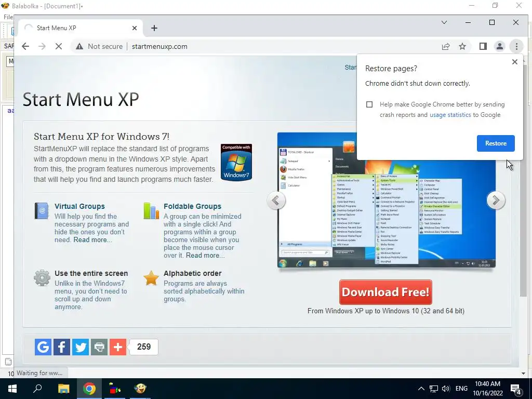Follow Read more under Virtual Groups
The width and height of the screenshot is (532, 399).
92,240
